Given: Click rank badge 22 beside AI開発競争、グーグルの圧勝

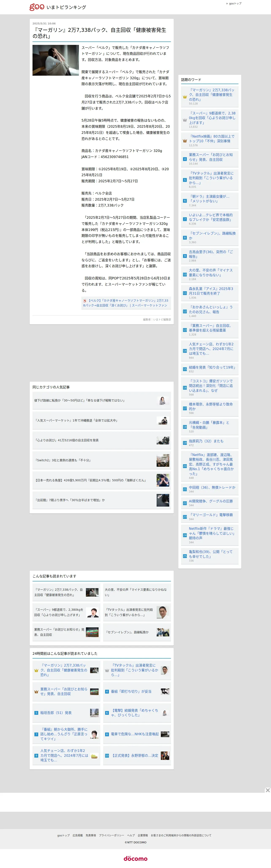Looking at the screenshot, I should coord(185,503).
